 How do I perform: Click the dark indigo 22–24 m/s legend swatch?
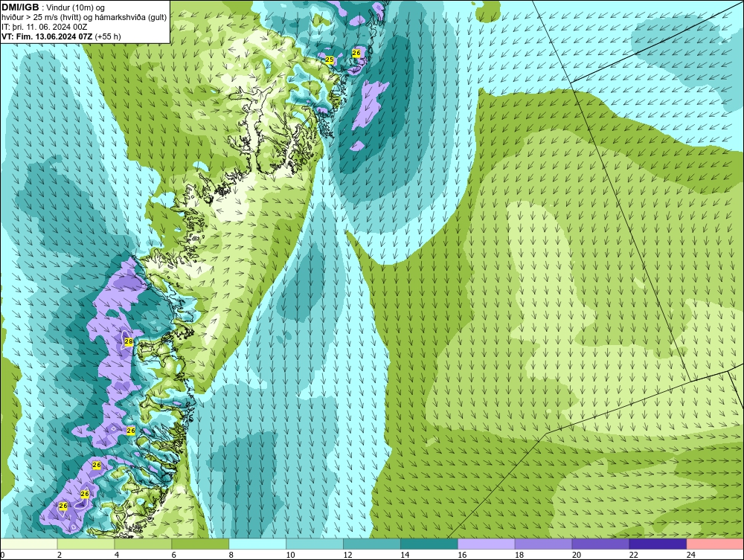coord(658,544)
